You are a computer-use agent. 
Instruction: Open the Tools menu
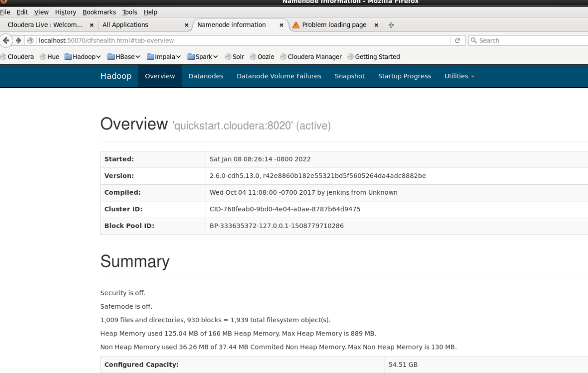tap(130, 12)
